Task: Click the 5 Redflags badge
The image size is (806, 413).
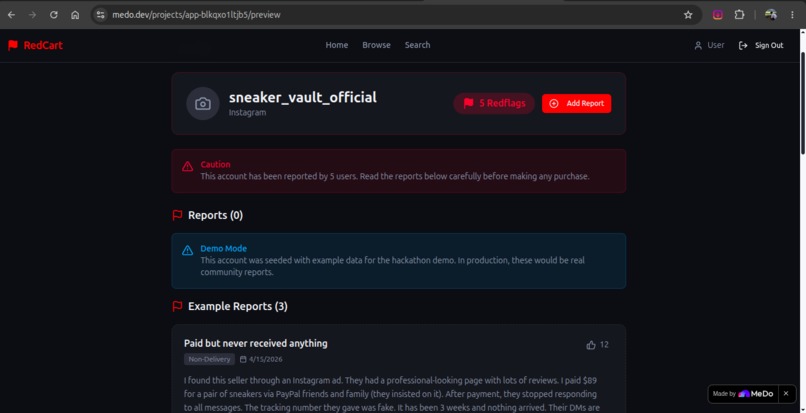Action: pos(493,103)
